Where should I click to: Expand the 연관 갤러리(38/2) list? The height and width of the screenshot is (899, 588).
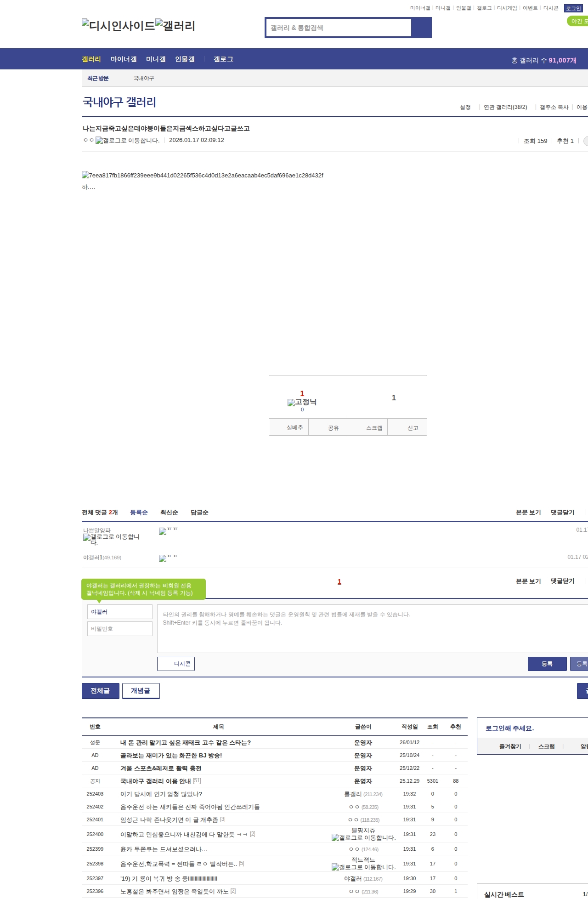pyautogui.click(x=505, y=107)
